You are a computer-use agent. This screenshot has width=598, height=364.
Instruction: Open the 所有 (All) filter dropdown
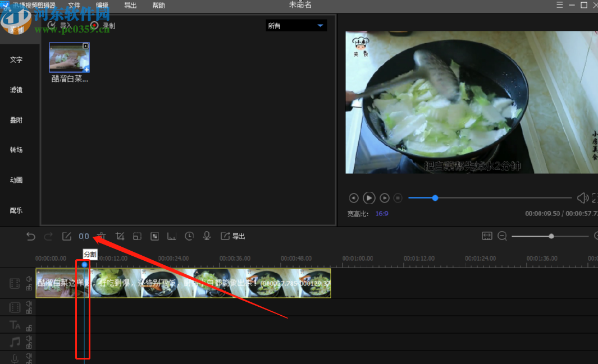point(296,25)
